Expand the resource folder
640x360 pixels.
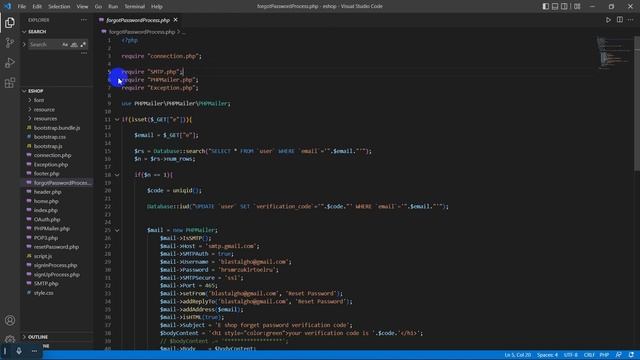pos(44,109)
